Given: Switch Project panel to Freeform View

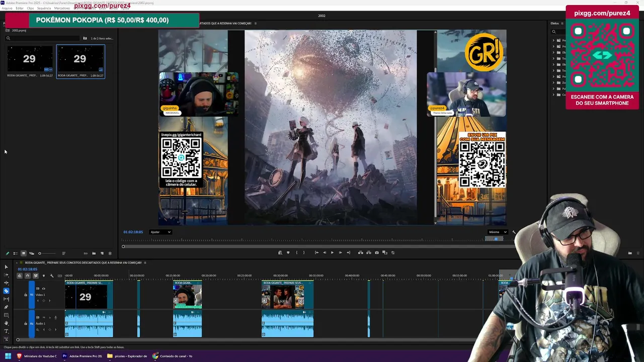Looking at the screenshot, I should [31, 253].
